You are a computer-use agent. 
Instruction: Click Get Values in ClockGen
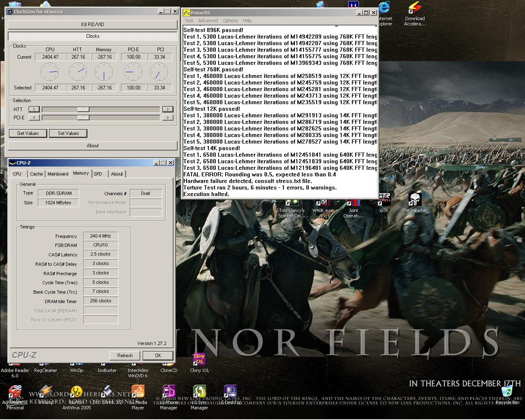(x=28, y=133)
